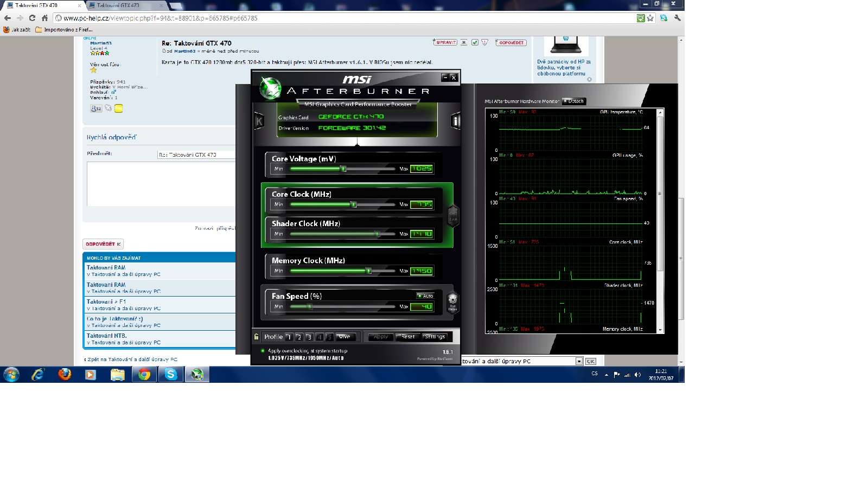Screen dimensions: 868x488
Task: Click the green checkmark post icon
Action: [475, 42]
